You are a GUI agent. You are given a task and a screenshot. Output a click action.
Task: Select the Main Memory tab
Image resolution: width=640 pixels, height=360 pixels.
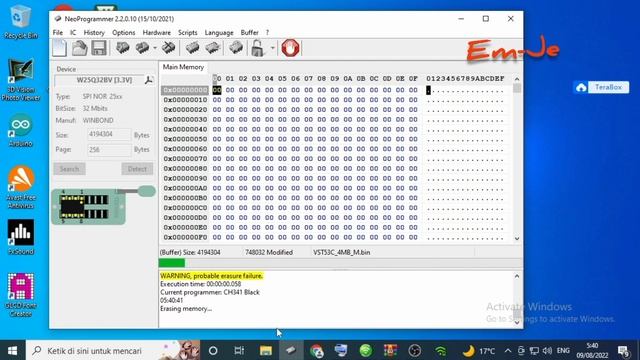click(183, 67)
